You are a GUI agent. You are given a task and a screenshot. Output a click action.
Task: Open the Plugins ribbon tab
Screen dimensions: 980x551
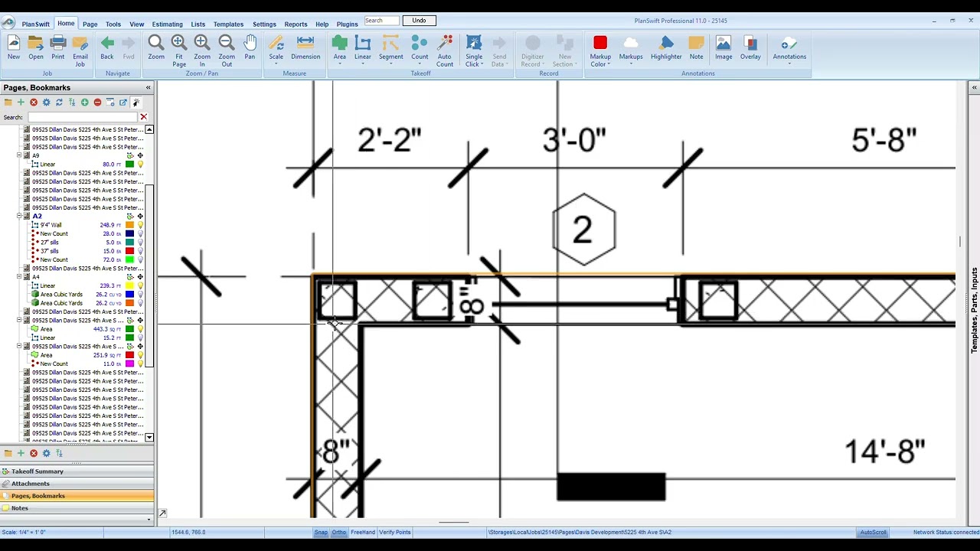[347, 24]
